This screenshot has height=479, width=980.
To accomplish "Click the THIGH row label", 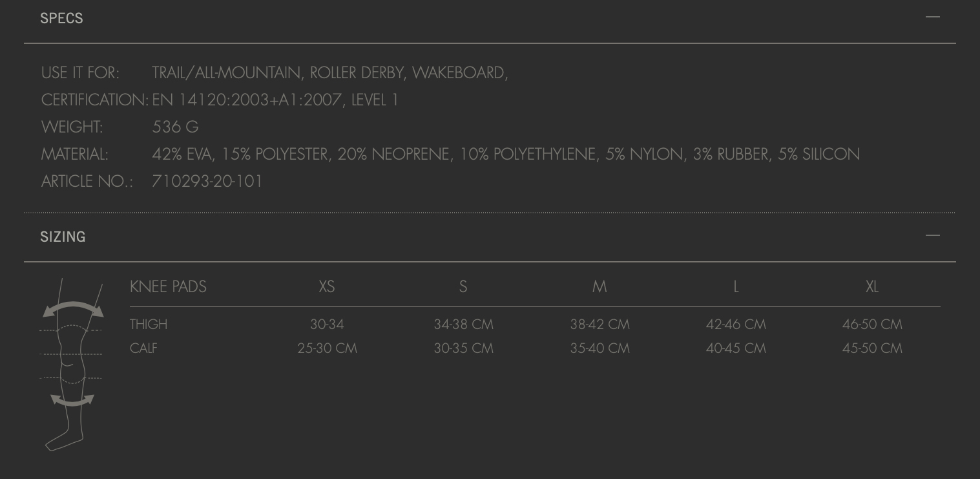I will click(x=149, y=324).
